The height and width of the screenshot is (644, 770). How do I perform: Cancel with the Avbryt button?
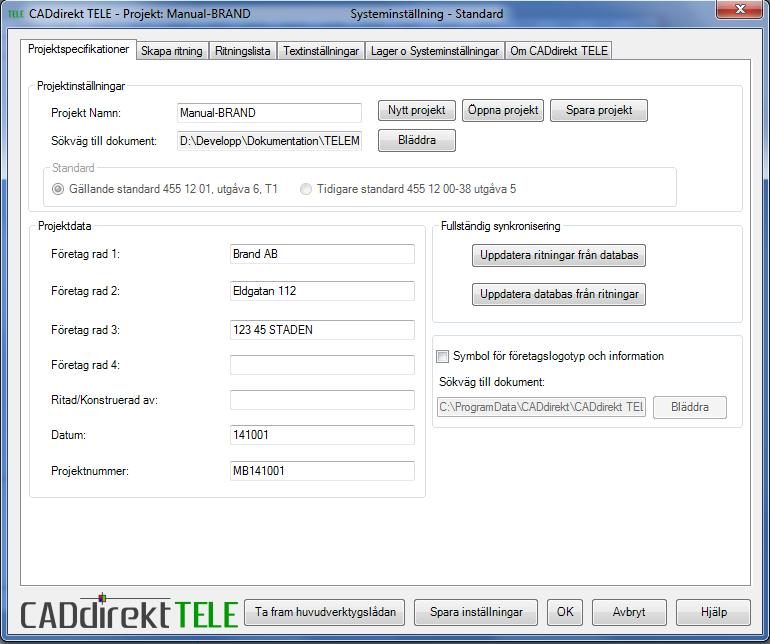[629, 612]
